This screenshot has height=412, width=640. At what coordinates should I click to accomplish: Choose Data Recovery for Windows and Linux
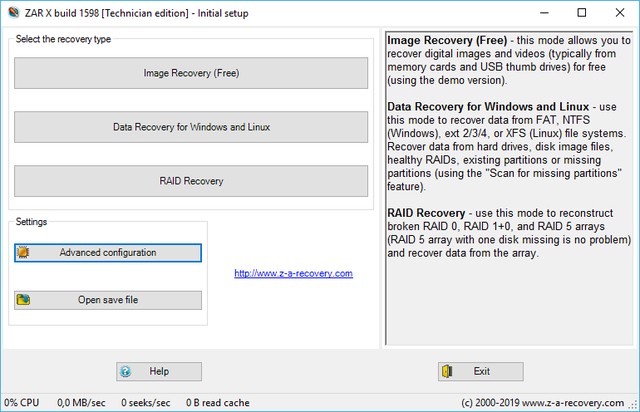[x=191, y=127]
